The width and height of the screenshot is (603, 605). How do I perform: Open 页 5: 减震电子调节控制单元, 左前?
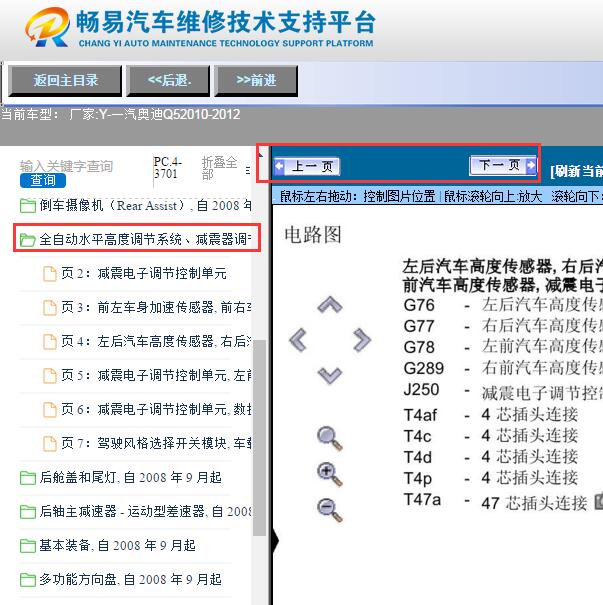coord(147,375)
